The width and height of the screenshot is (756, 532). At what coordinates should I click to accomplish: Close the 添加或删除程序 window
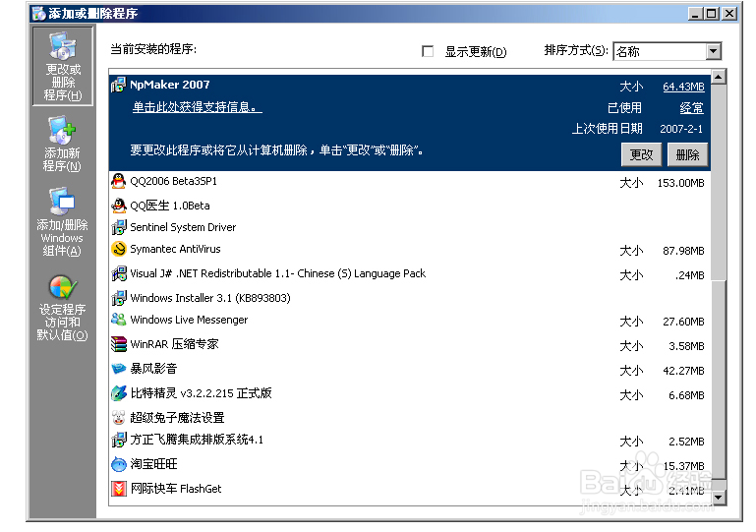tap(729, 14)
